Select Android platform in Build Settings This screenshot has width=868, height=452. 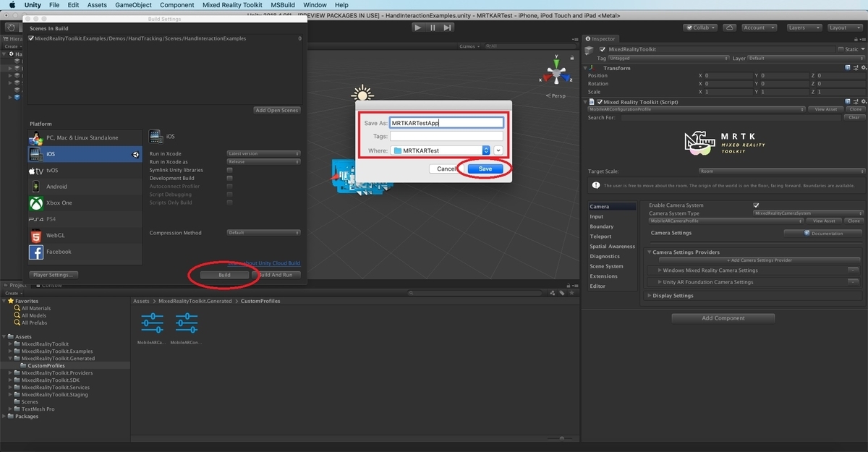[x=85, y=187]
